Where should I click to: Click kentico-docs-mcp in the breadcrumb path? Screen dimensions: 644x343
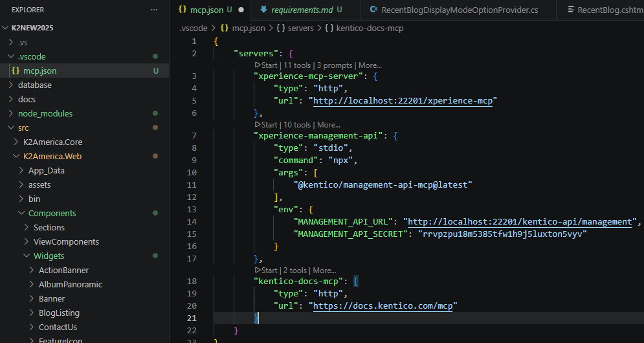370,28
